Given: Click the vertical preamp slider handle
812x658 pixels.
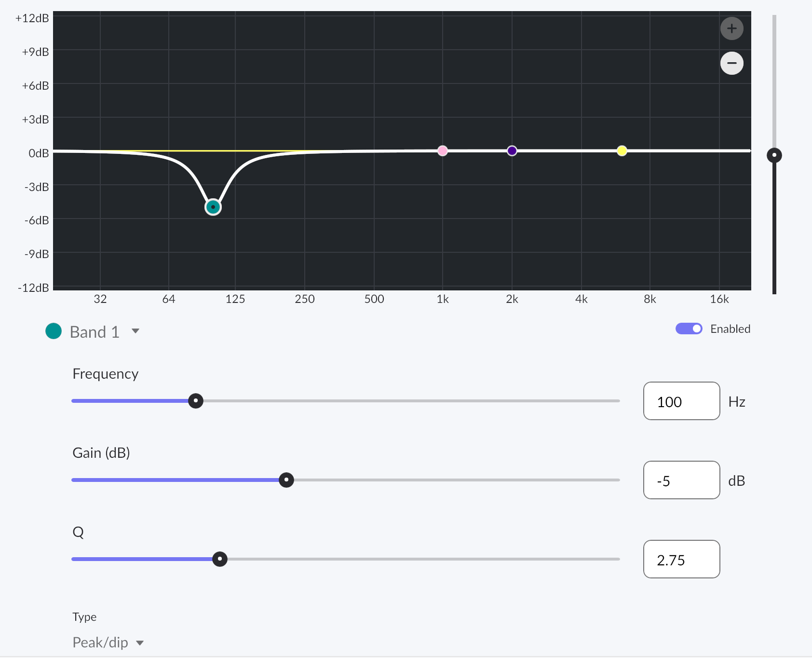Looking at the screenshot, I should (x=774, y=155).
